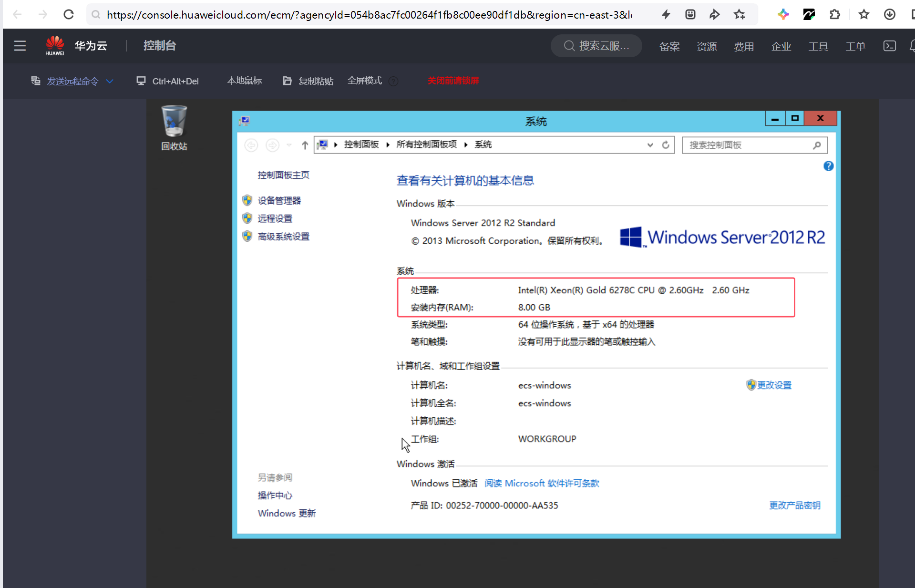Select the 回收站 recycle bin icon

tap(174, 128)
